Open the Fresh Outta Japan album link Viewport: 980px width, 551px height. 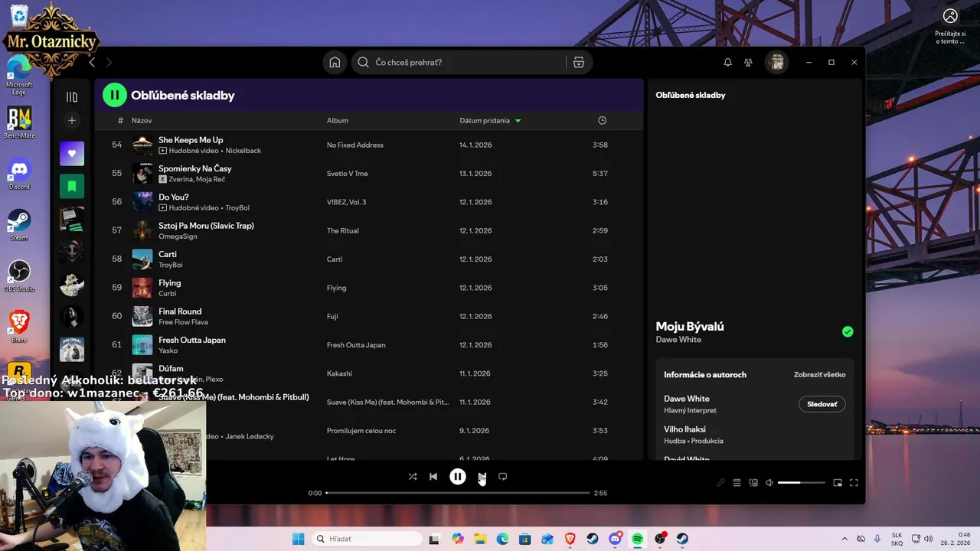point(356,345)
